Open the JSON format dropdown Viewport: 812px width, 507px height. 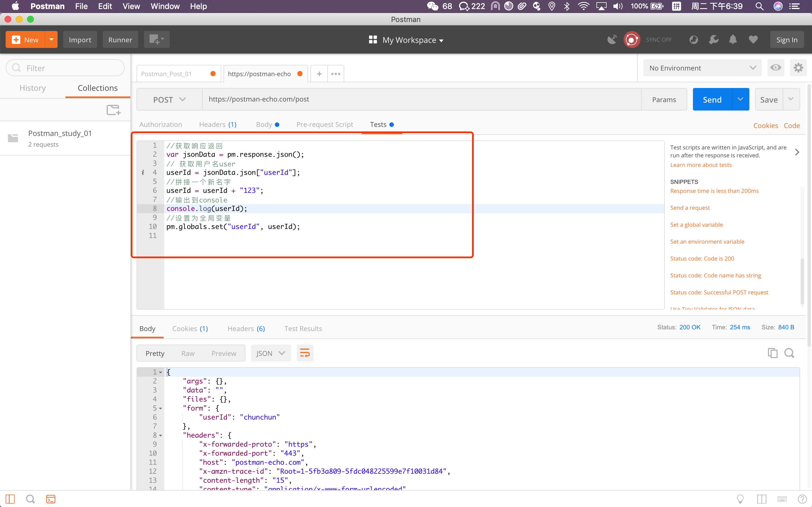[271, 353]
